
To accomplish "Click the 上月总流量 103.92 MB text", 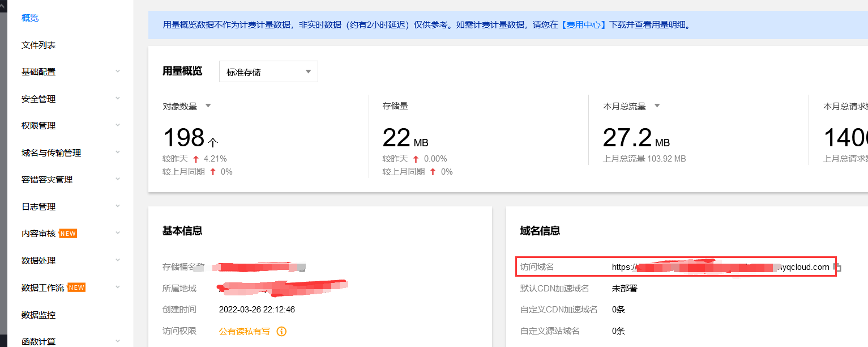I will tap(644, 159).
